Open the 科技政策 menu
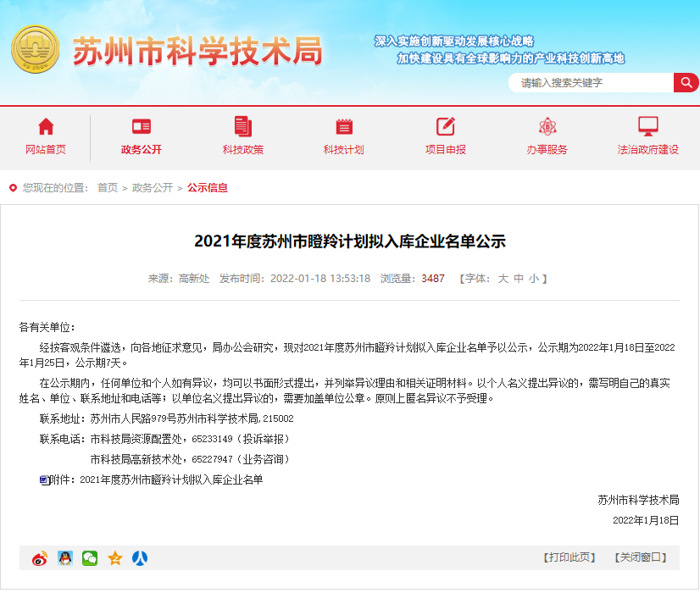The height and width of the screenshot is (593, 700). point(243,137)
